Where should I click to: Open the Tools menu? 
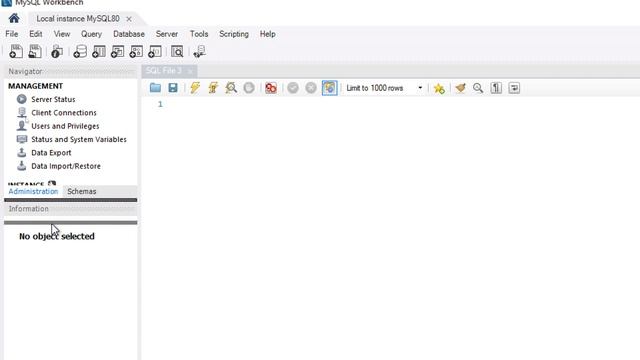199,34
